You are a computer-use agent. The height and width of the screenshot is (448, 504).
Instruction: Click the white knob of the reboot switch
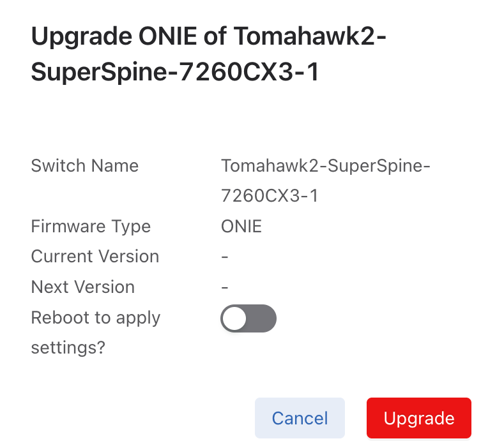(235, 318)
